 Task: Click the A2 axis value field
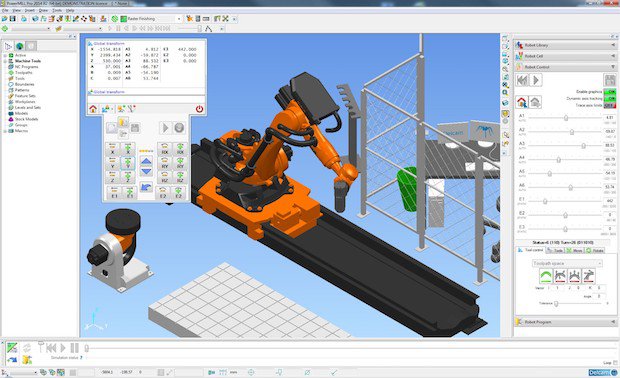click(x=610, y=131)
